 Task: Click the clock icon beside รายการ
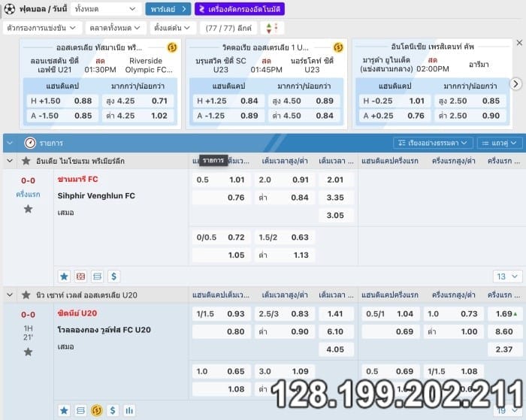pos(30,143)
